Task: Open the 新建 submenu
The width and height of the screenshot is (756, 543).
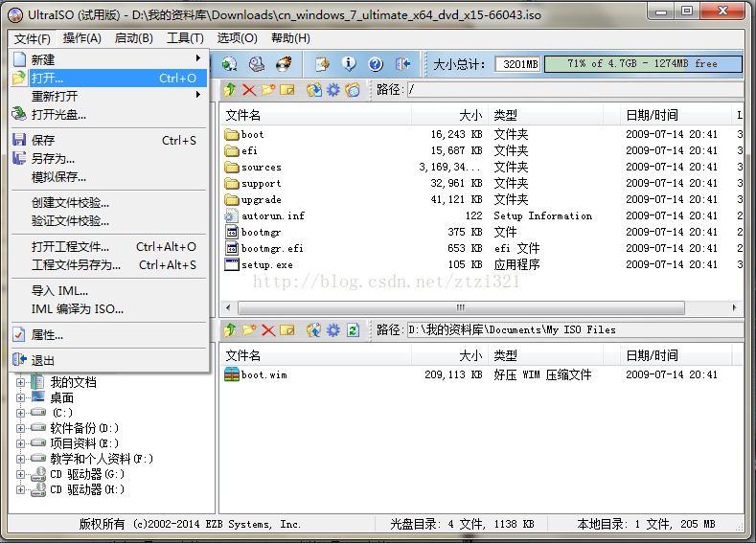Action: pos(109,59)
